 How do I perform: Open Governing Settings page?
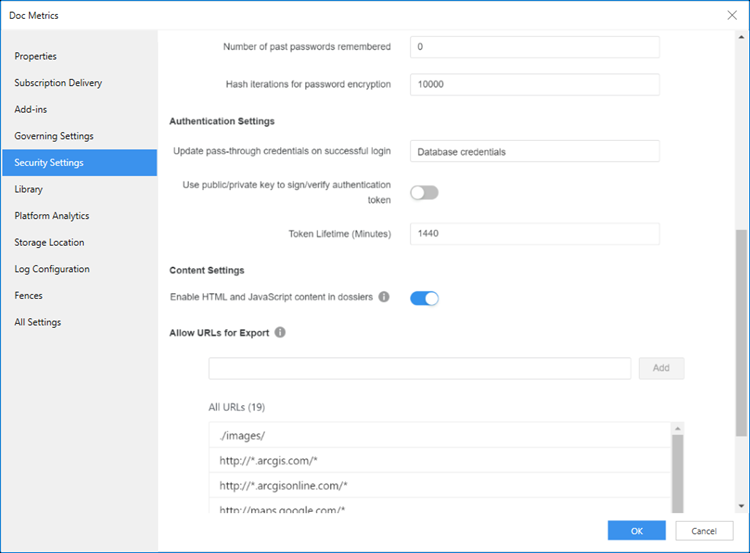pos(54,136)
